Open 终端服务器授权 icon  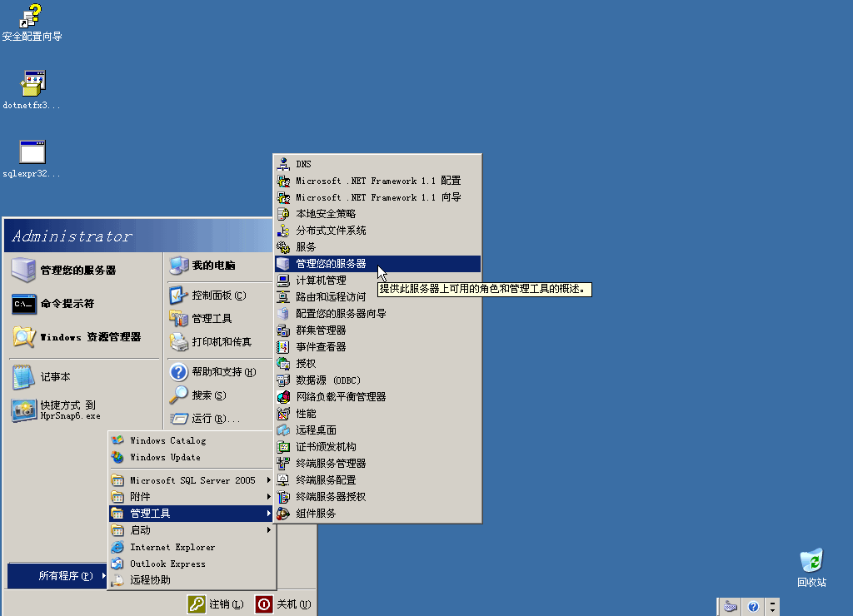[x=283, y=497]
